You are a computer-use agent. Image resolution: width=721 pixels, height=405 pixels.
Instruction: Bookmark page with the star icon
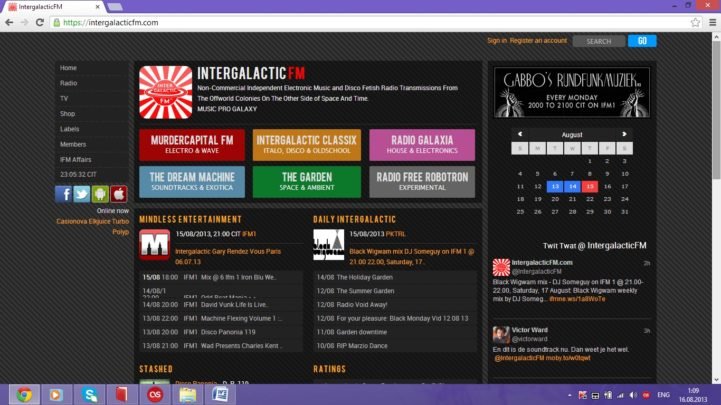(x=695, y=22)
